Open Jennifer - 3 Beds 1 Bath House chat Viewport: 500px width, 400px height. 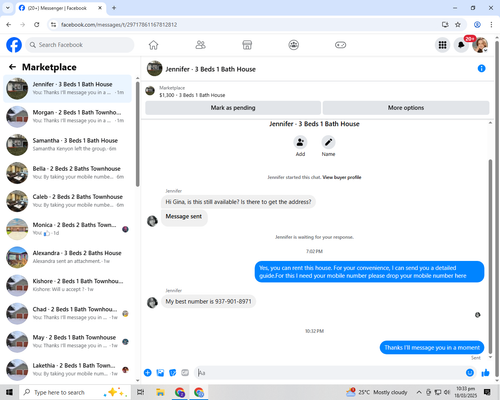(68, 88)
